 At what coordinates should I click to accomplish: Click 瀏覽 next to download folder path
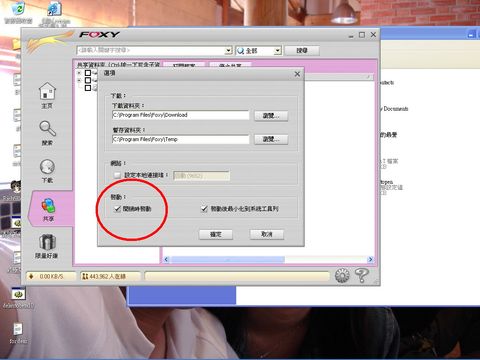pos(271,116)
